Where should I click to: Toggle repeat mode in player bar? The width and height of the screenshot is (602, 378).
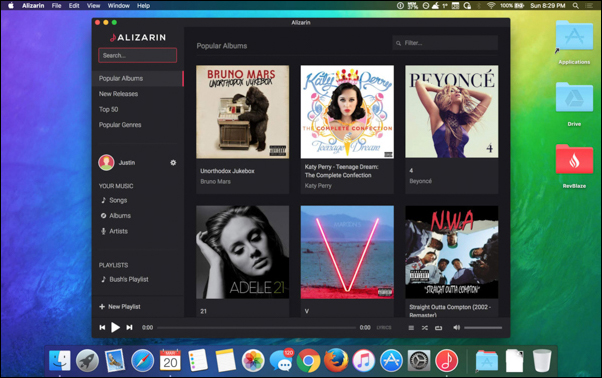click(x=438, y=328)
